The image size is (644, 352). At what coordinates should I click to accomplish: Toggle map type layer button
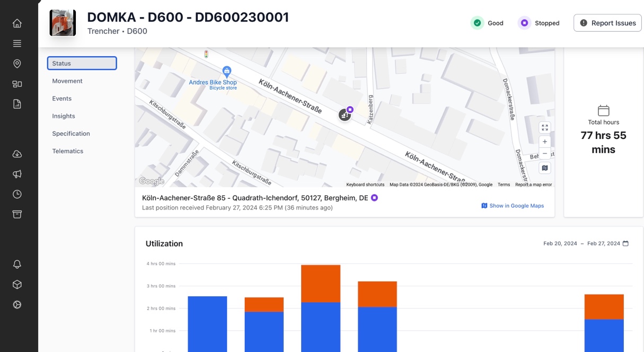pyautogui.click(x=544, y=168)
